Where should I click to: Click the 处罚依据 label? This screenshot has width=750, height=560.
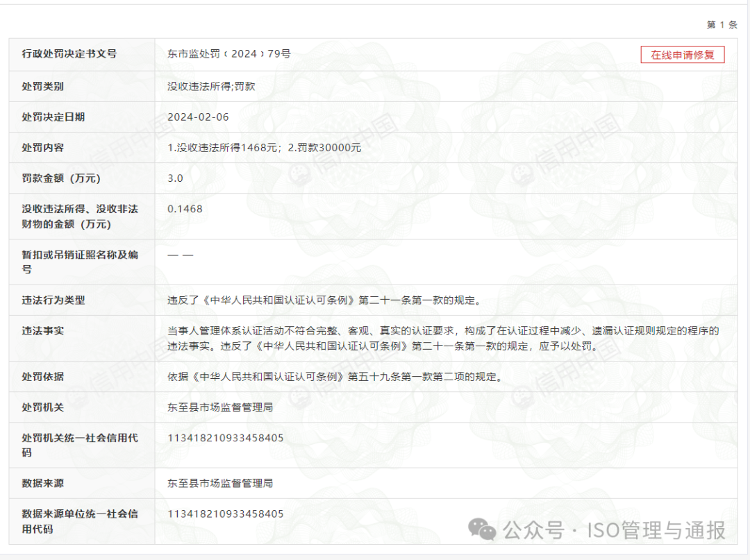point(42,377)
